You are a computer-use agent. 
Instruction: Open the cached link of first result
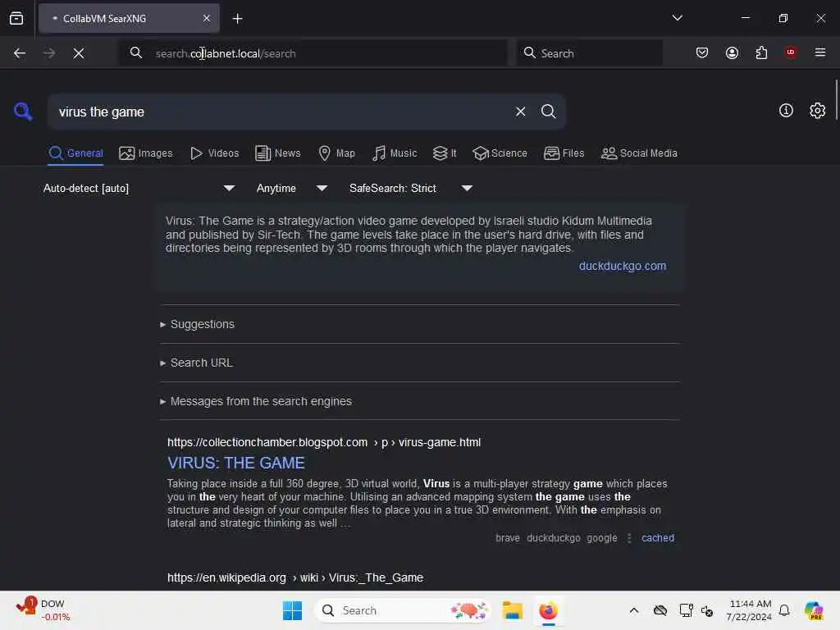pyautogui.click(x=658, y=538)
